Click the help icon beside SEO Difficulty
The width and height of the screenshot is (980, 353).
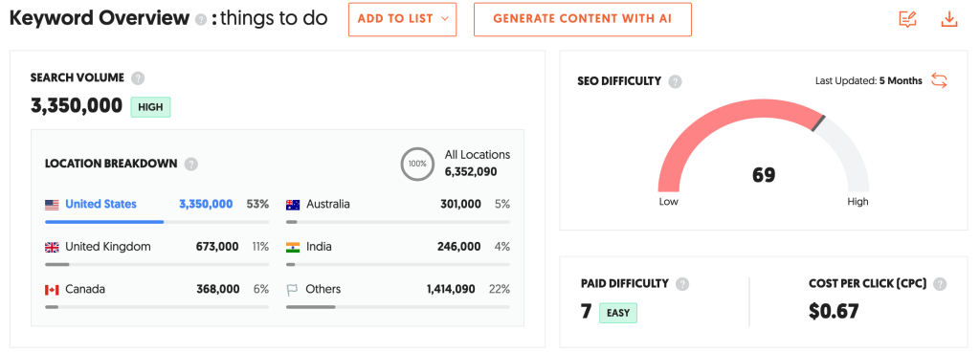coord(675,82)
